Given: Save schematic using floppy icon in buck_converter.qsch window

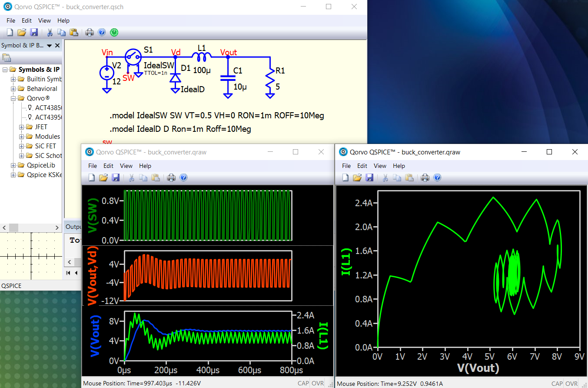Looking at the screenshot, I should [34, 32].
